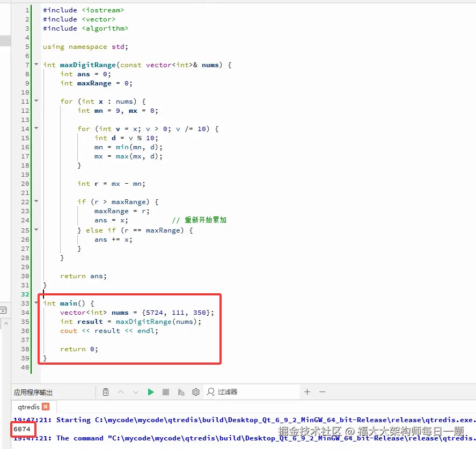Zoom out output text with minus icon
476x449 pixels.
(323, 392)
